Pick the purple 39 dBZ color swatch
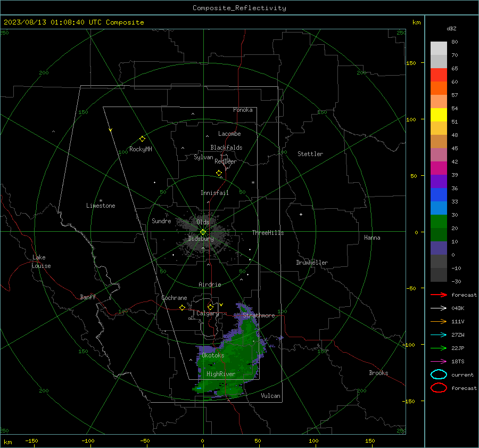 tap(439, 181)
